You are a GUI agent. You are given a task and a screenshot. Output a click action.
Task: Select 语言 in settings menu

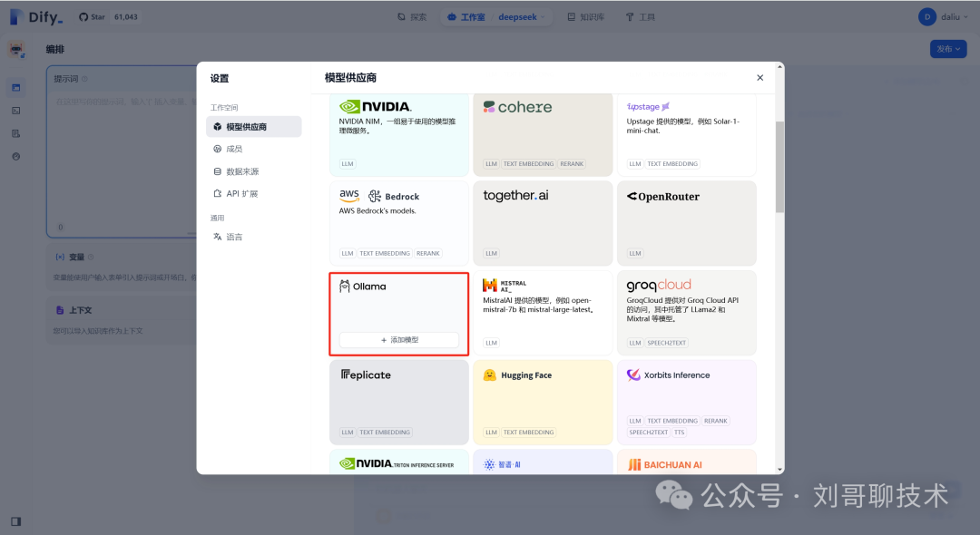(x=254, y=237)
